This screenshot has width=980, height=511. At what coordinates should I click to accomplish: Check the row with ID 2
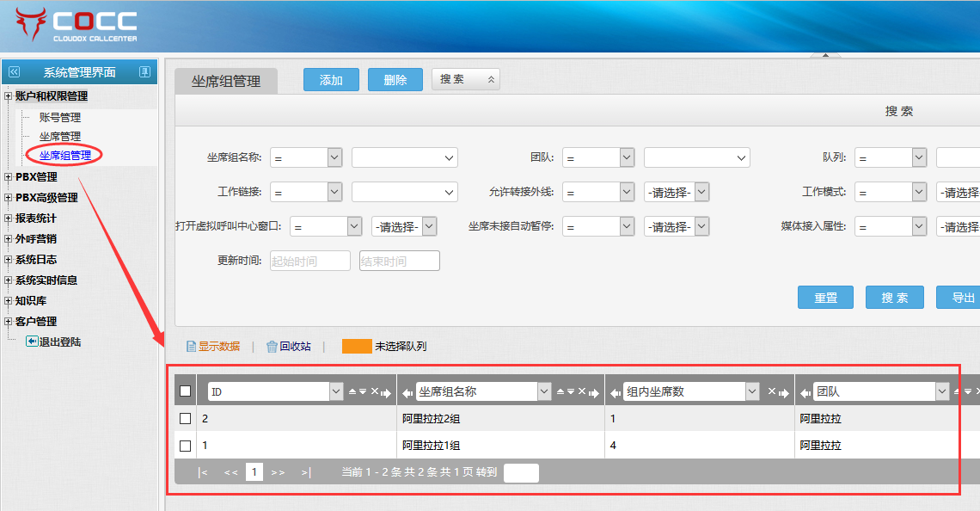185,419
